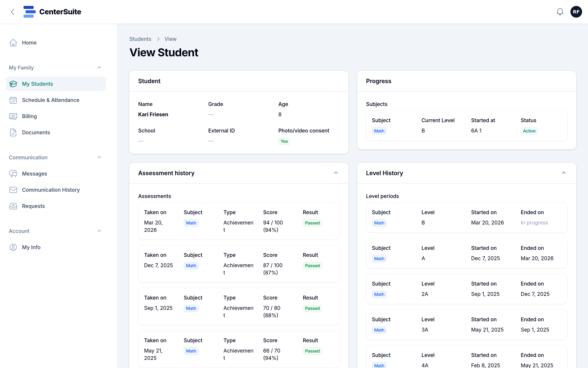Image resolution: width=588 pixels, height=368 pixels.
Task: Open the RF user avatar menu
Action: click(x=576, y=12)
